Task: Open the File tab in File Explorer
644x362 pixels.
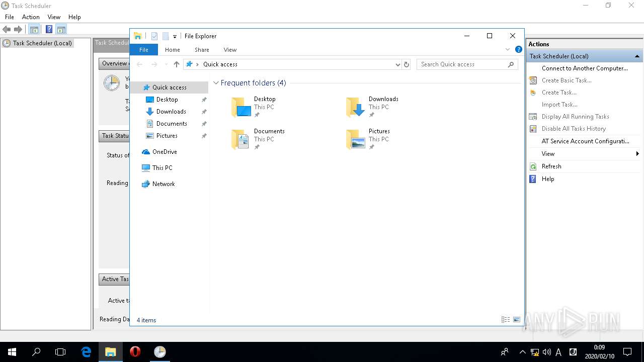Action: (144, 50)
